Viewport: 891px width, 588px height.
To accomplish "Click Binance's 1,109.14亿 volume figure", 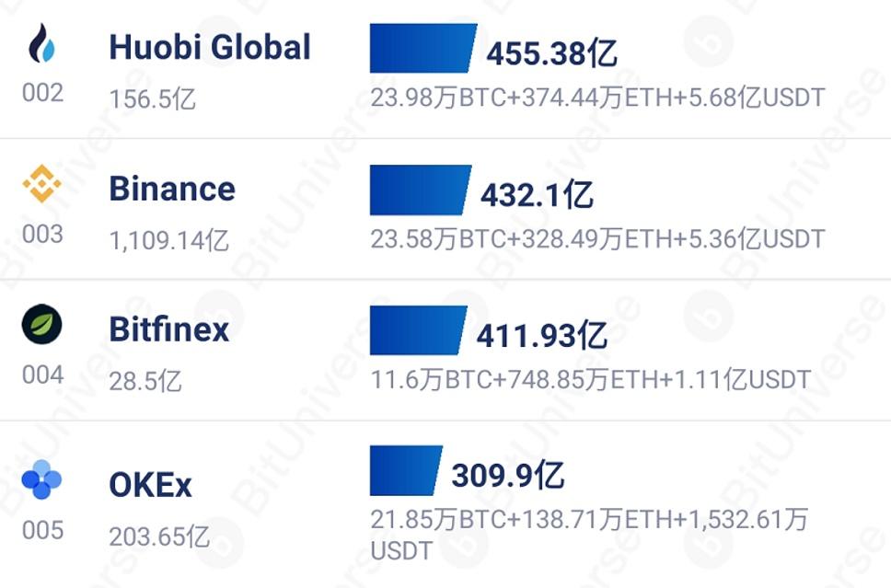I will tap(168, 241).
